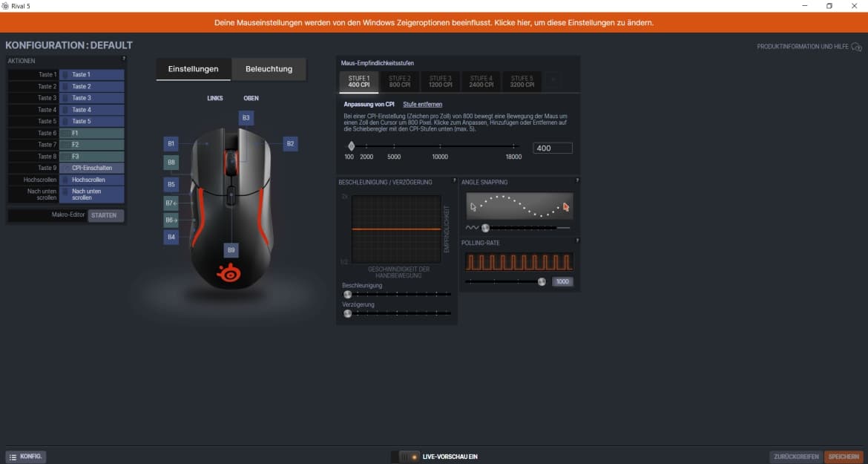Open product information and help icon
The height and width of the screenshot is (464, 868).
[x=855, y=47]
